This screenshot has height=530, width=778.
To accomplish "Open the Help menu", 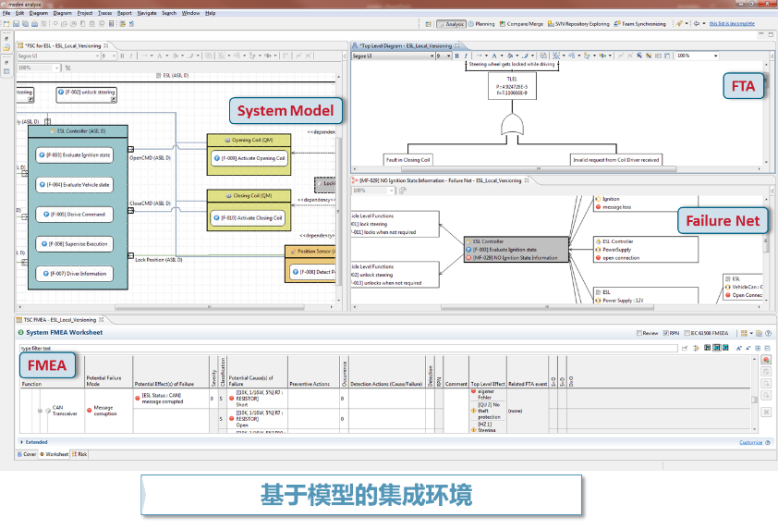I will [x=210, y=13].
